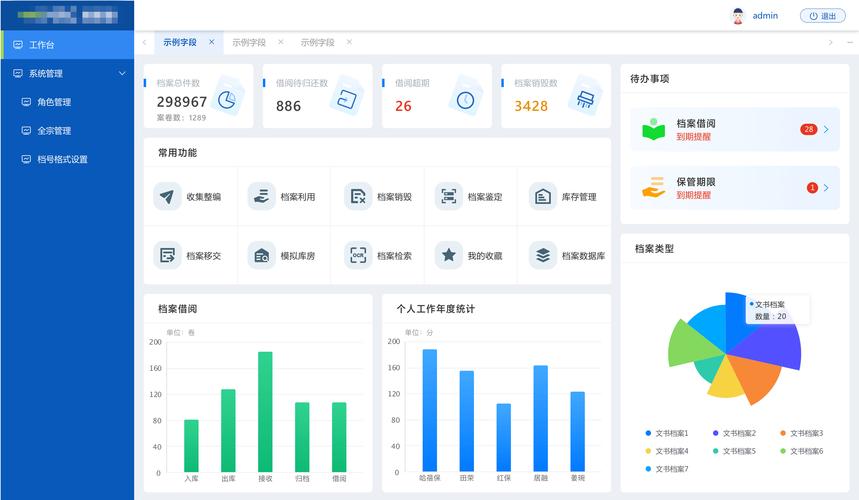Click the admin username link
Screen dimensions: 859x500
(765, 16)
